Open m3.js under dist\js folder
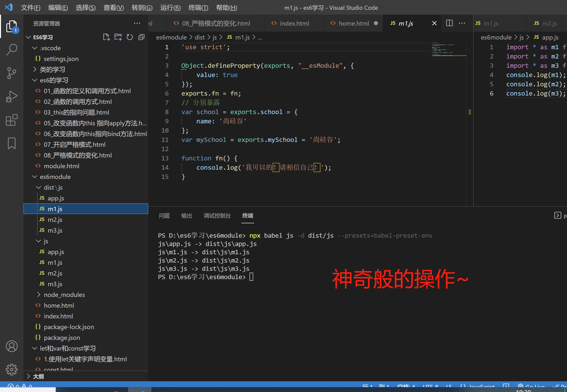The width and height of the screenshot is (567, 392). (x=86, y=230)
